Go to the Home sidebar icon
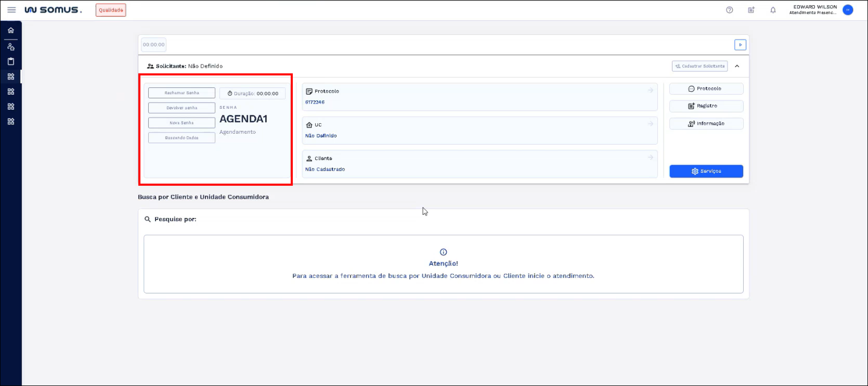868x386 pixels. pos(11,30)
